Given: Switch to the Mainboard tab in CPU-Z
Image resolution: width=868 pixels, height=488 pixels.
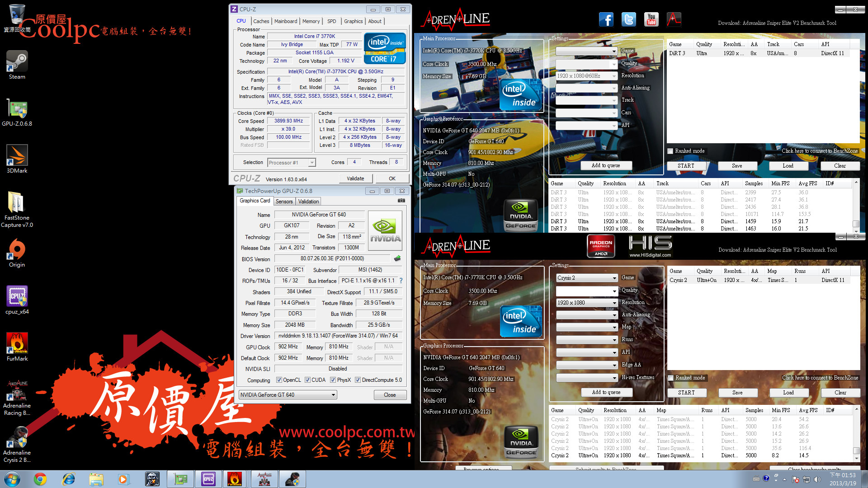Looking at the screenshot, I should tap(286, 21).
